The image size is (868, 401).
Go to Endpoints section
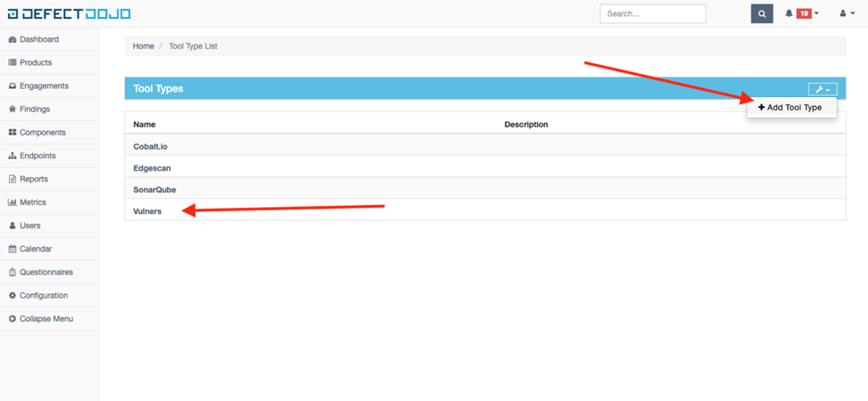coord(37,156)
